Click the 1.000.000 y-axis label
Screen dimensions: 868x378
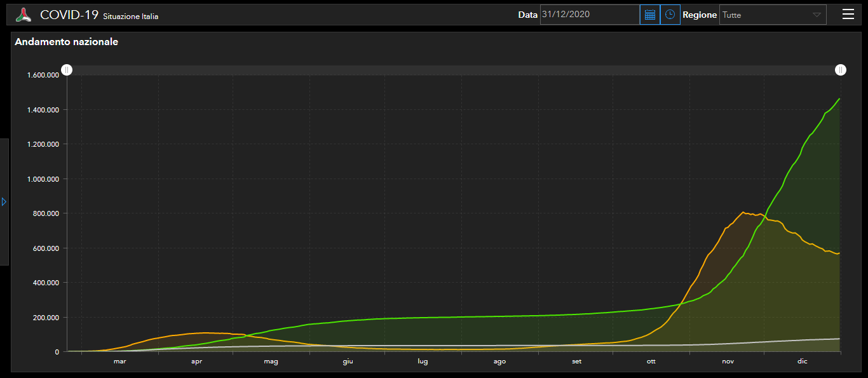pyautogui.click(x=43, y=179)
